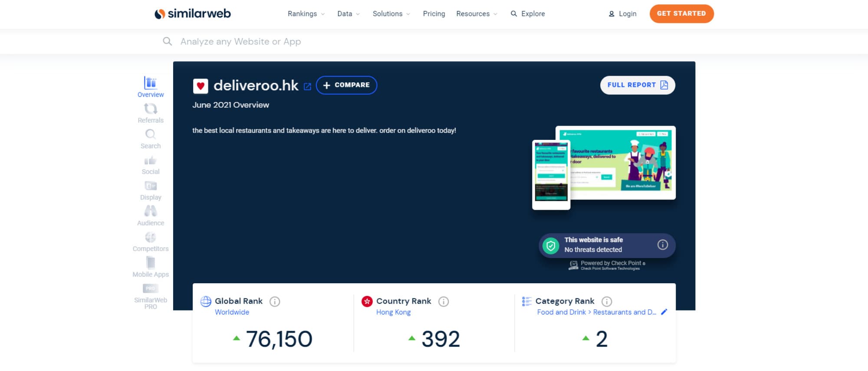Expand the Solutions menu
This screenshot has width=868, height=371.
click(x=391, y=13)
